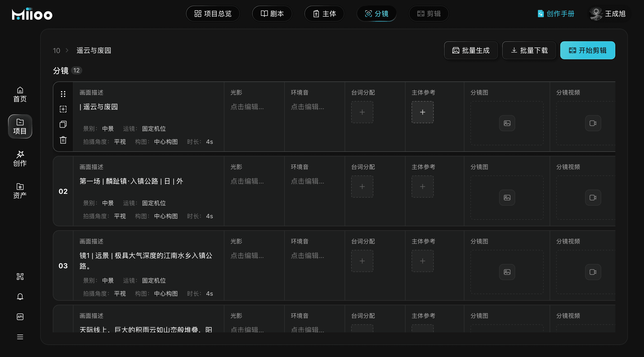Viewport: 644px width, 357px height.
Task: Click the 批量下载 batch download button
Action: click(529, 50)
